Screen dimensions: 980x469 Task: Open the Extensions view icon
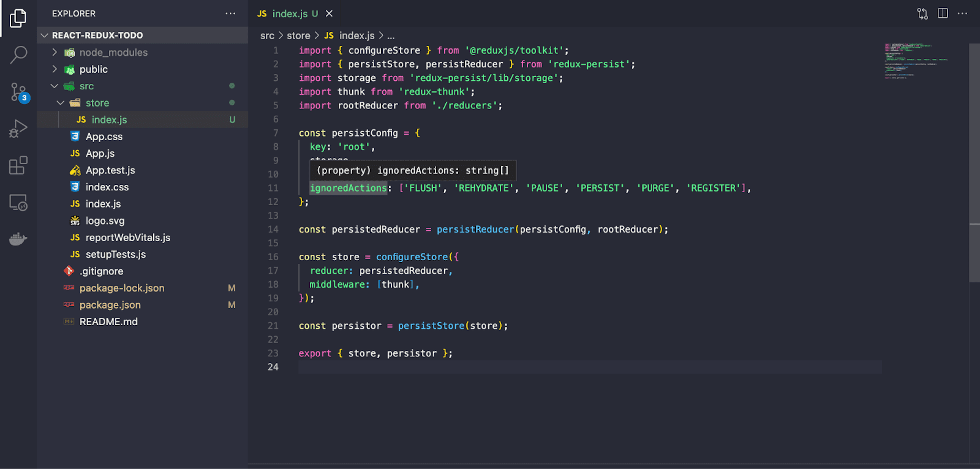click(x=18, y=165)
